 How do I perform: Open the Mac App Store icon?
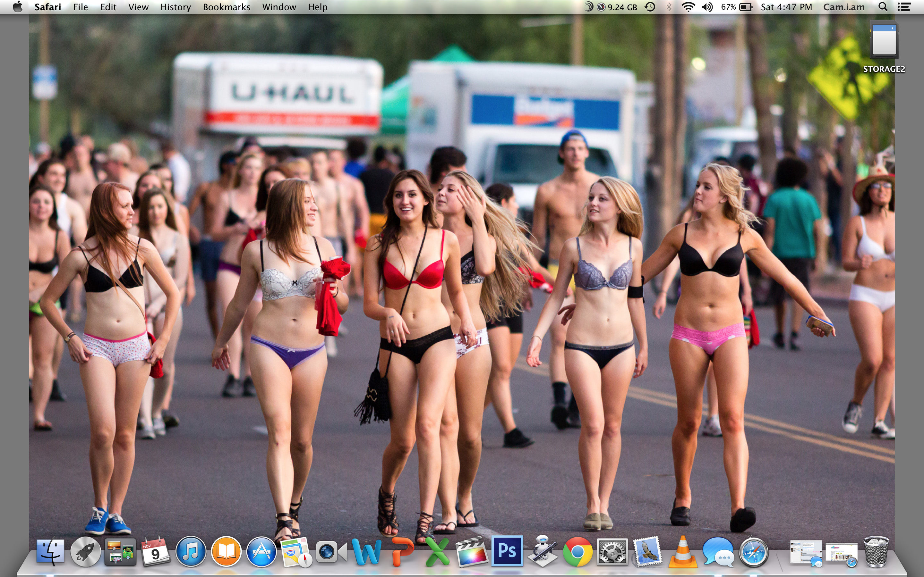pos(261,552)
